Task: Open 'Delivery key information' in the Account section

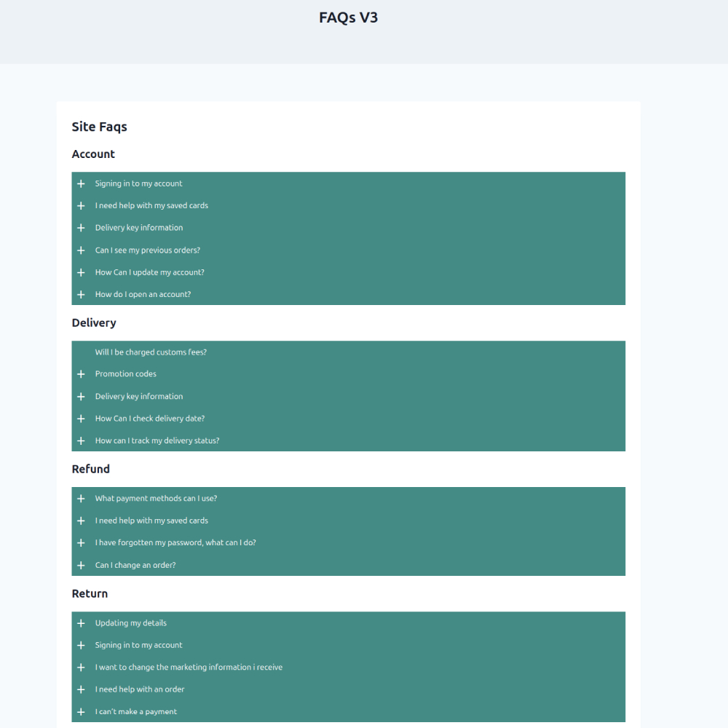Action: pyautogui.click(x=138, y=228)
